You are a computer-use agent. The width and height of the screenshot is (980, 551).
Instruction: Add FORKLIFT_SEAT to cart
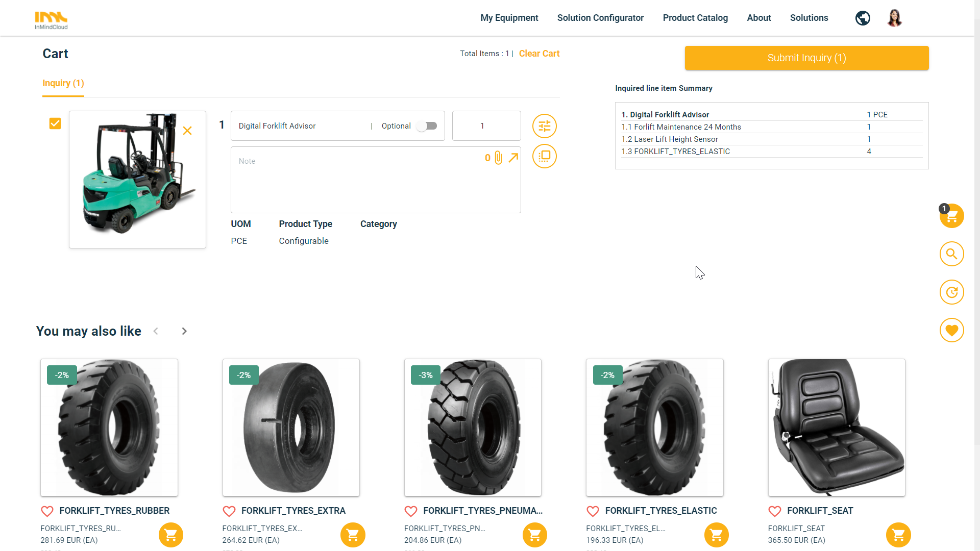(898, 535)
